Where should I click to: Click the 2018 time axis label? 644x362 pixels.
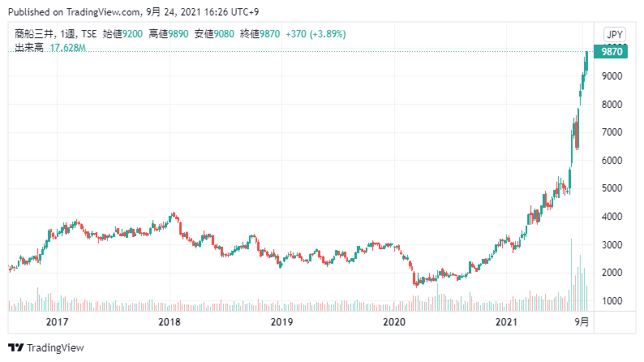point(170,321)
